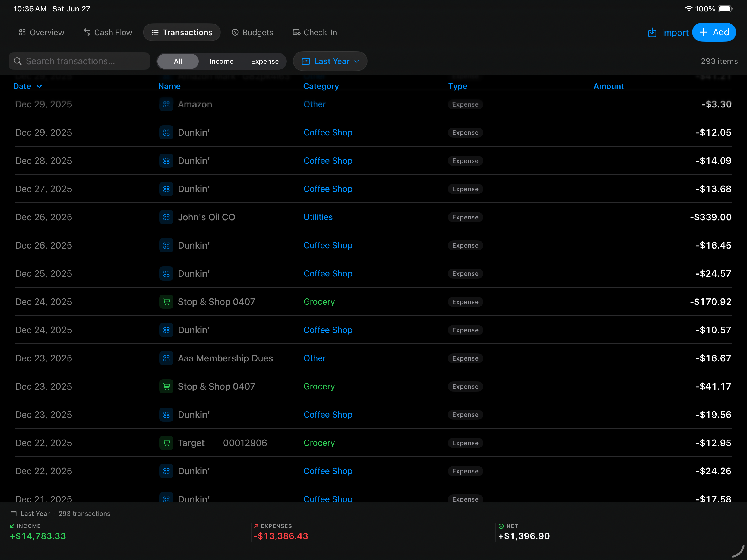This screenshot has height=560, width=747.
Task: Click the Cash Flow arrows icon
Action: (x=87, y=32)
